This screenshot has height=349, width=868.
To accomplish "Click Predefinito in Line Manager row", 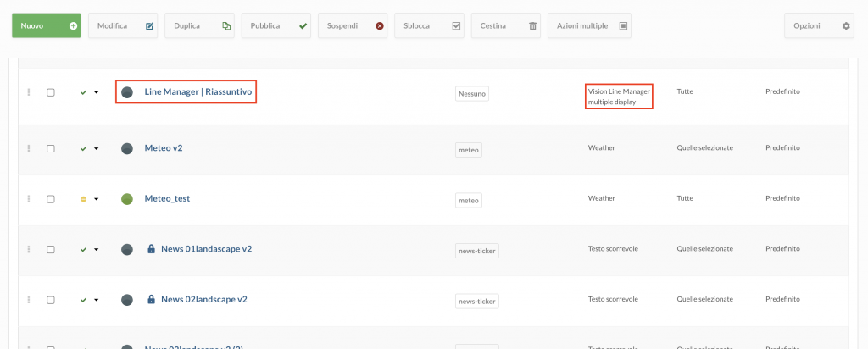I will click(x=782, y=91).
